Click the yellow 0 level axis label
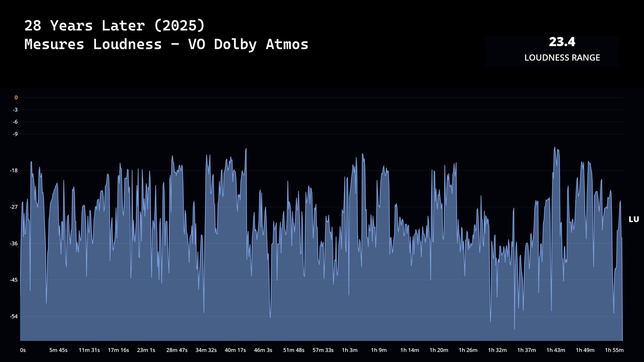This screenshot has width=644, height=362. pyautogui.click(x=16, y=98)
